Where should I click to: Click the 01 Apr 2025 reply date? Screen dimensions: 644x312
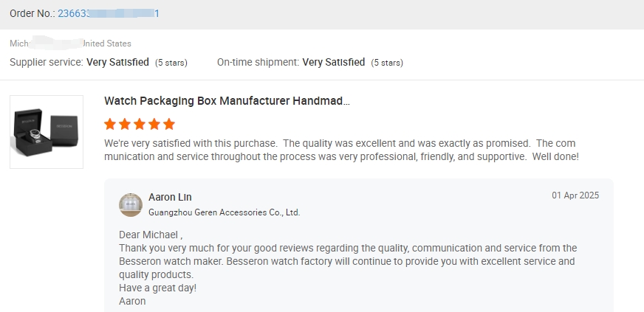click(575, 195)
